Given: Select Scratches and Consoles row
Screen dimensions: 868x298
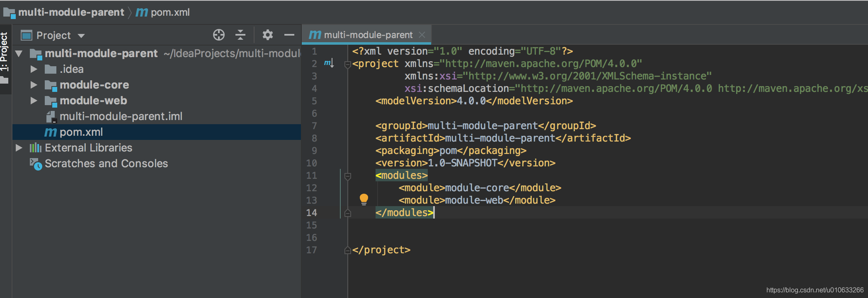Looking at the screenshot, I should tap(157, 163).
